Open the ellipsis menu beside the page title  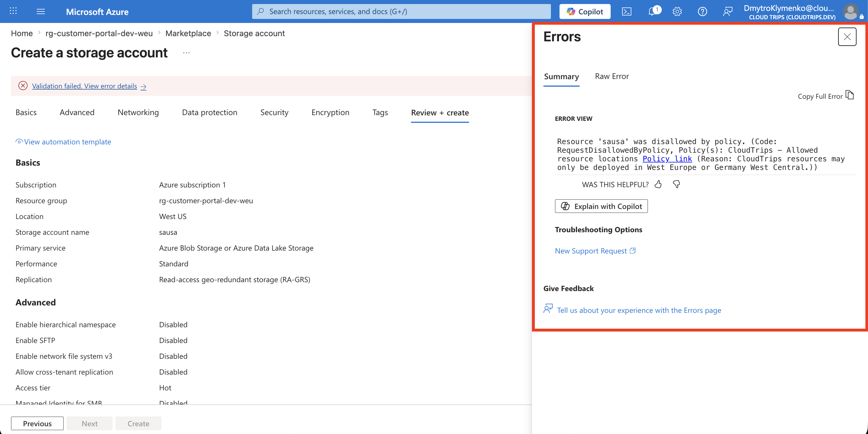pyautogui.click(x=186, y=53)
